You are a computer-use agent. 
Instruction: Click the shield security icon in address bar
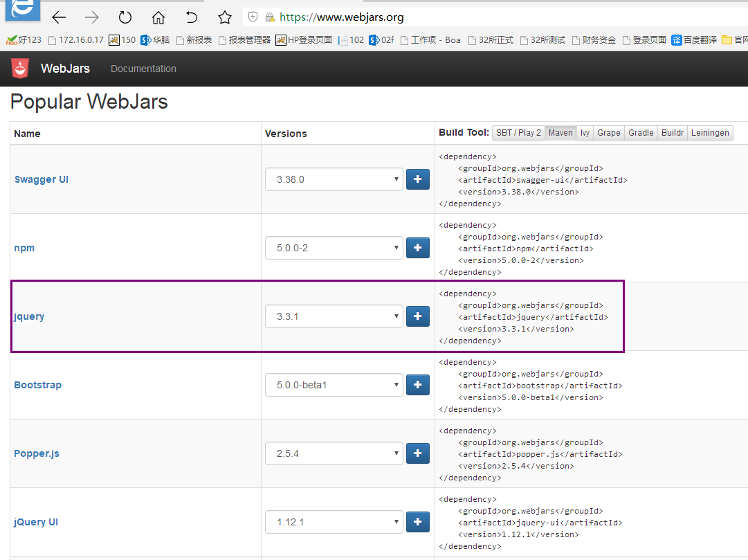point(253,17)
